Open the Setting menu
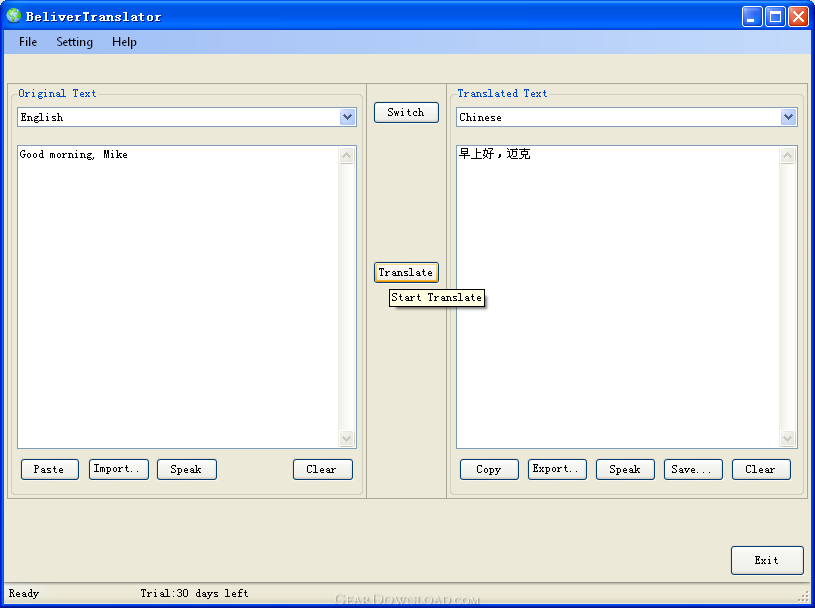The height and width of the screenshot is (608, 815). 74,42
